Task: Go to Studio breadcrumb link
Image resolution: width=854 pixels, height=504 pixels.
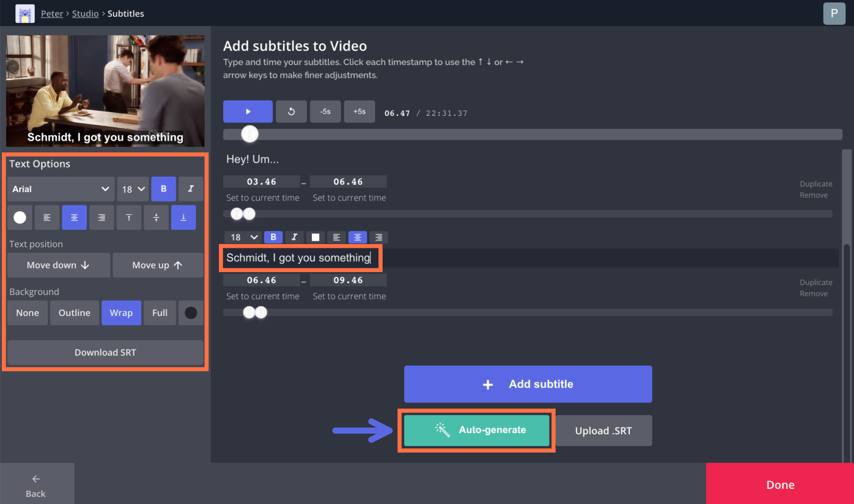Action: 85,14
